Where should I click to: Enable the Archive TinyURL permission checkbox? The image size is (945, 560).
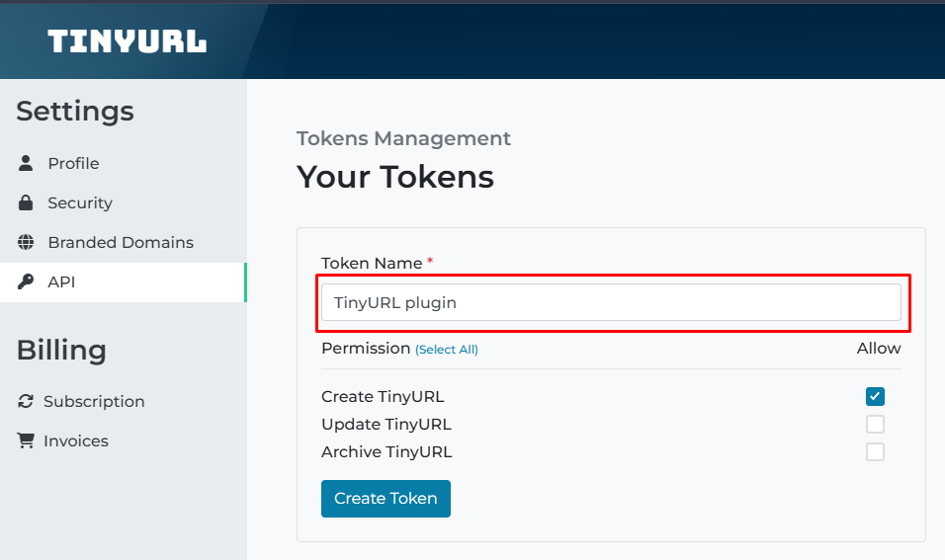point(875,452)
